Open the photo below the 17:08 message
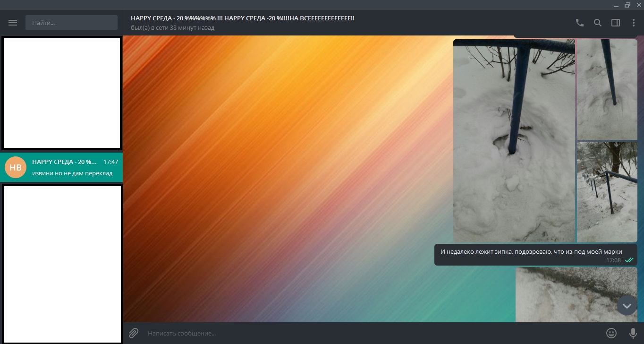This screenshot has height=344, width=644. (576, 294)
